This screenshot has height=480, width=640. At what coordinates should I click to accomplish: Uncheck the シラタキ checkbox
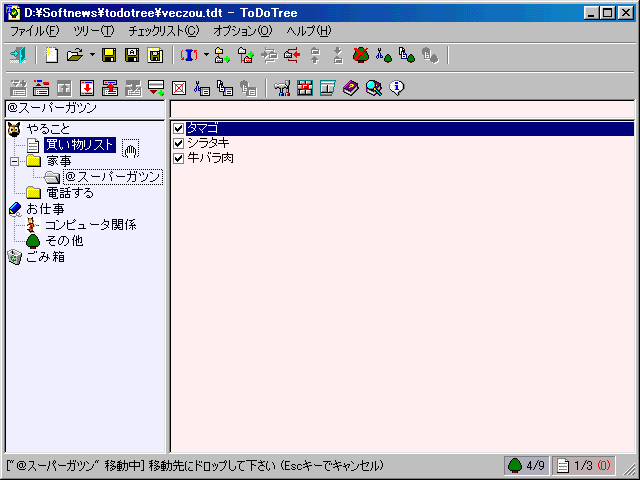click(178, 143)
